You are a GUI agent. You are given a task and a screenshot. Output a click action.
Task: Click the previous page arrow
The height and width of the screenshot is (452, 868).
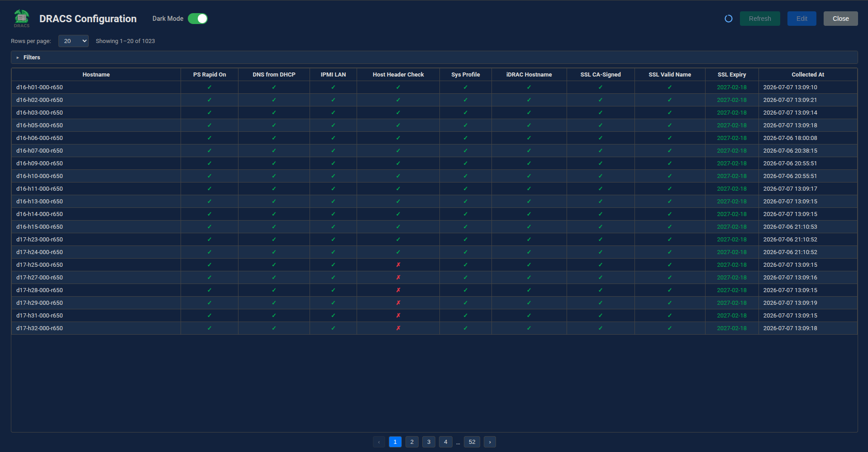(379, 442)
